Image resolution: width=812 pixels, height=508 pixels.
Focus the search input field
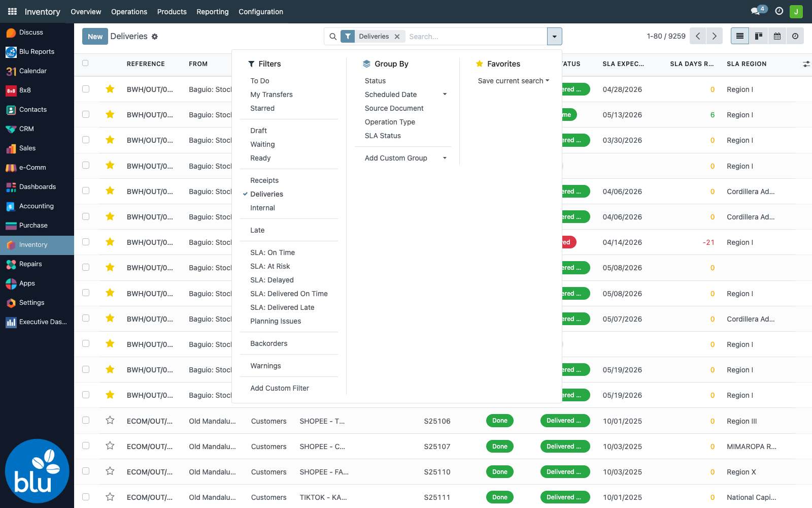tap(475, 37)
